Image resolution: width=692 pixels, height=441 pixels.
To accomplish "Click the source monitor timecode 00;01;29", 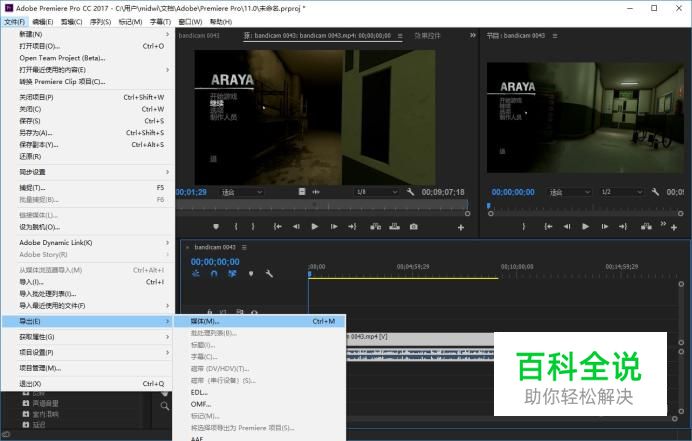I will (192, 192).
